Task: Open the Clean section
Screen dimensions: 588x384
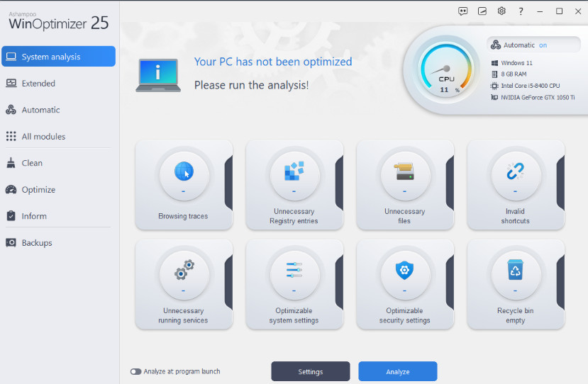Action: (58, 163)
